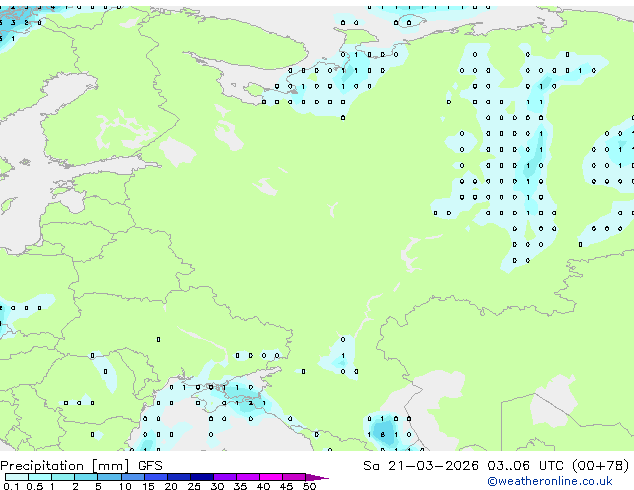Pick the 1–2 mm legend swatch

click(x=63, y=477)
